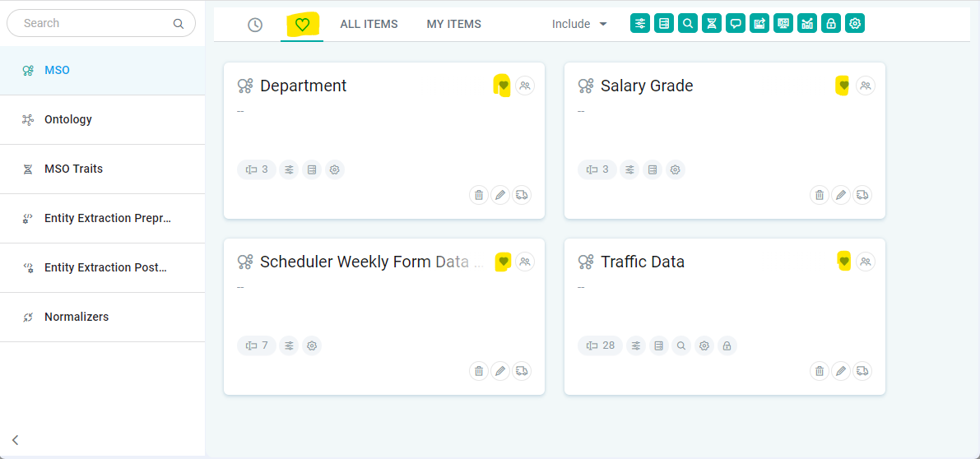Switch to the MY ITEMS tab
This screenshot has width=980, height=459.
(x=453, y=24)
